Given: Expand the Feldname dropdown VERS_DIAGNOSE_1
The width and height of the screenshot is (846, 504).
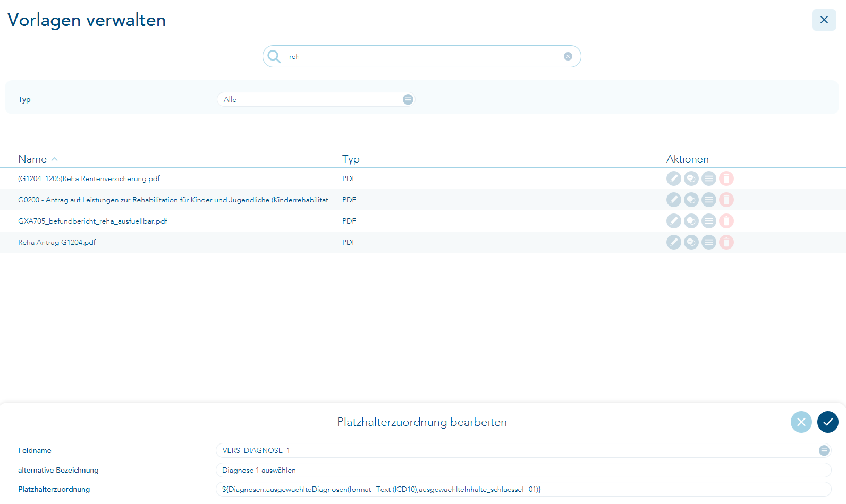Looking at the screenshot, I should (x=824, y=450).
